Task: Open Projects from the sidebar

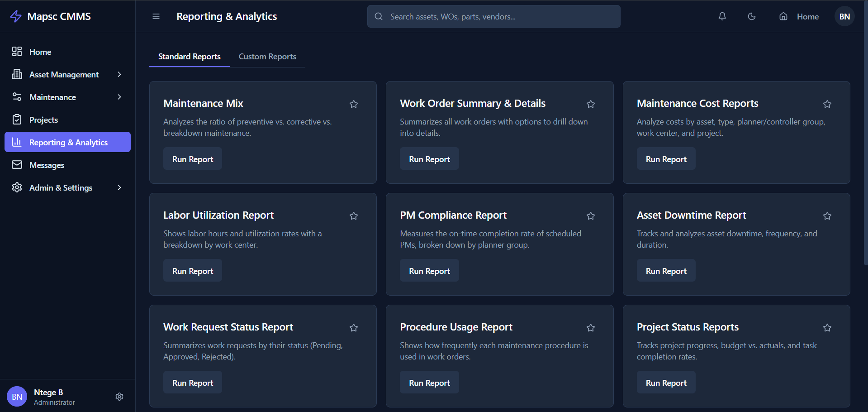Action: tap(67, 120)
